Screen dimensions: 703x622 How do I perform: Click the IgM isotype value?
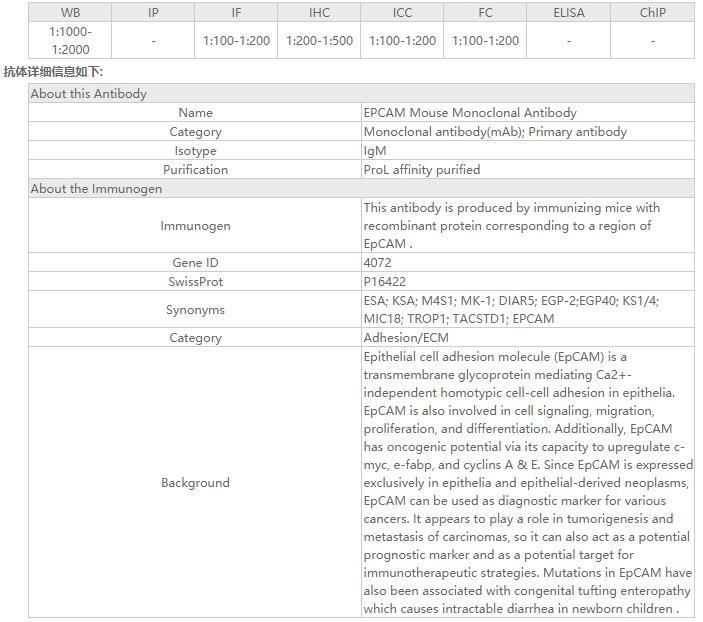375,151
